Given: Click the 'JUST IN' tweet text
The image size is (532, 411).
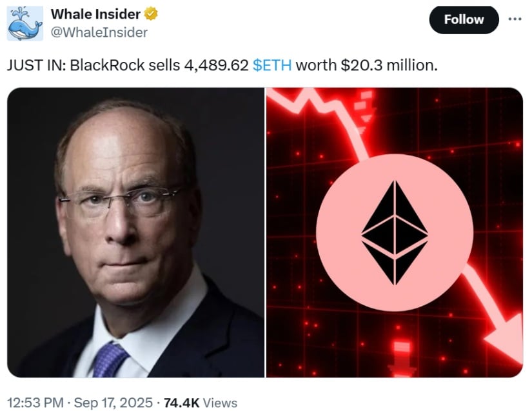Looking at the screenshot, I should coord(36,65).
